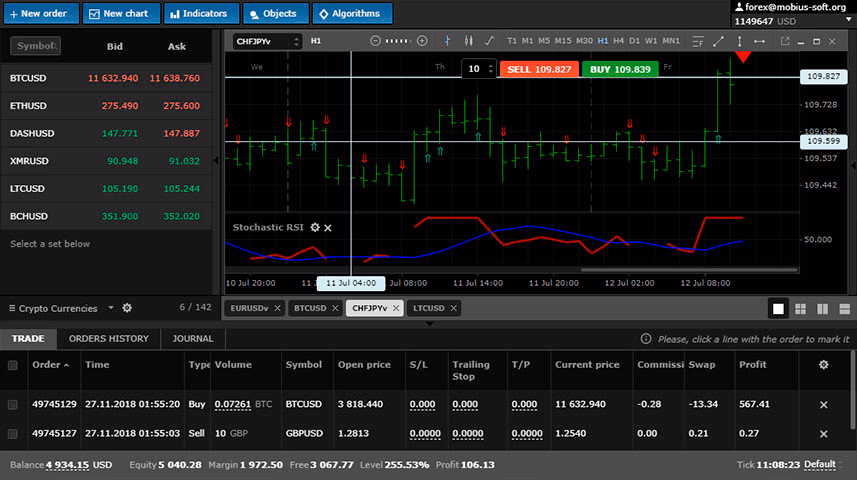Select the single chart layout icon

[x=778, y=308]
